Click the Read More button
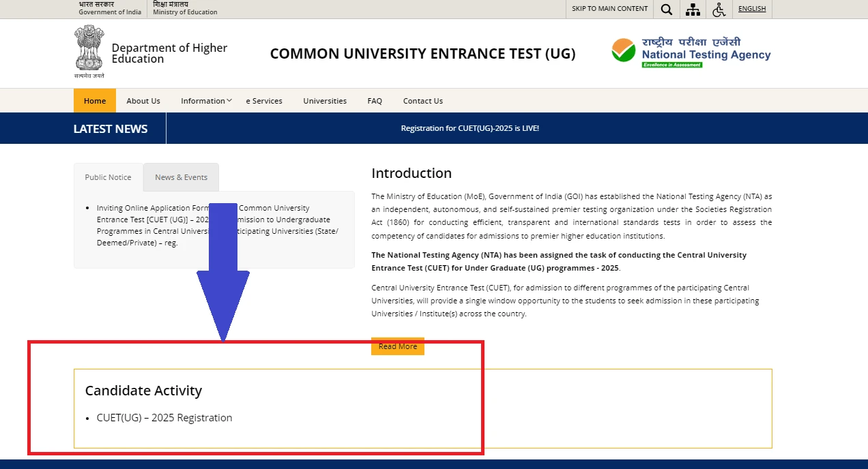 tap(397, 346)
